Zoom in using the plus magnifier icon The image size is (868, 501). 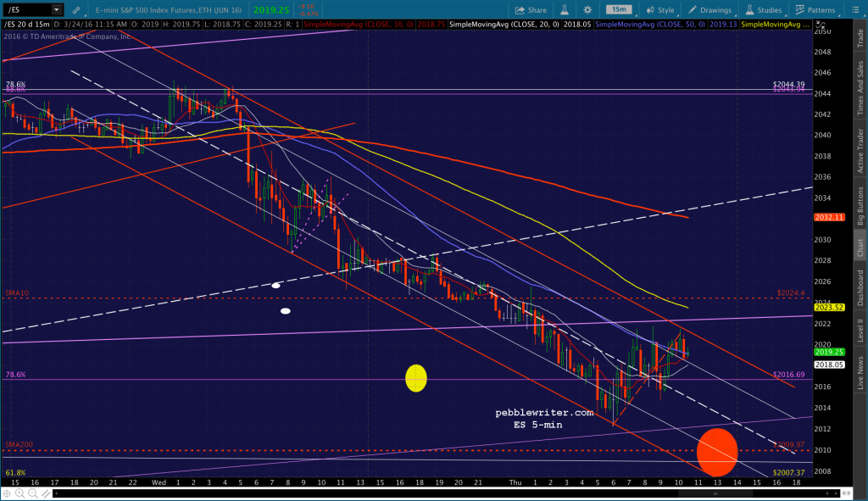(x=20, y=493)
